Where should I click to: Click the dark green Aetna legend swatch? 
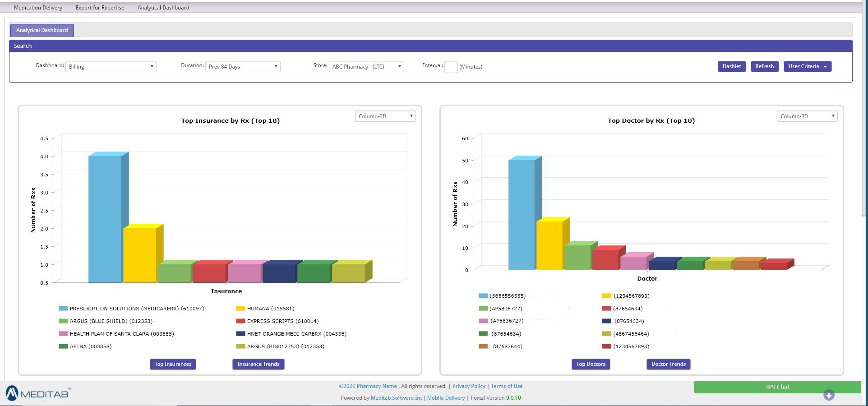click(63, 346)
